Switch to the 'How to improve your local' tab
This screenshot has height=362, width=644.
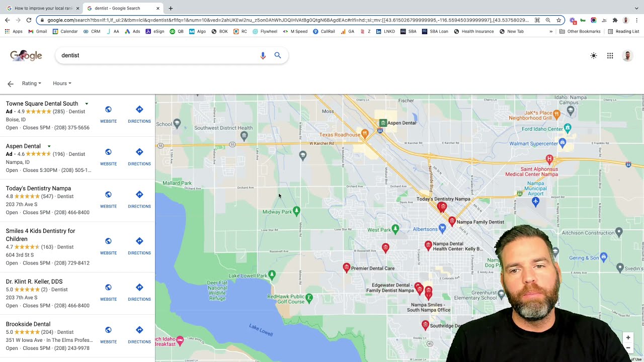[43, 8]
